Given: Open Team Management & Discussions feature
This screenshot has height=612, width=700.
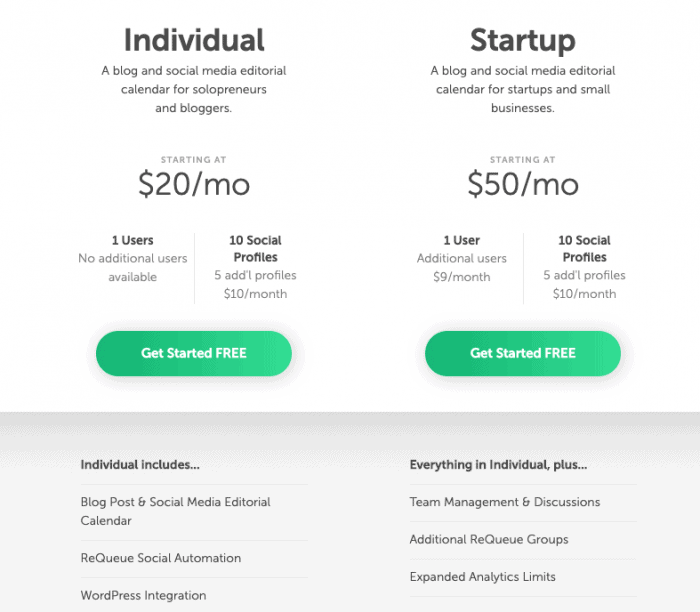Looking at the screenshot, I should 504,502.
